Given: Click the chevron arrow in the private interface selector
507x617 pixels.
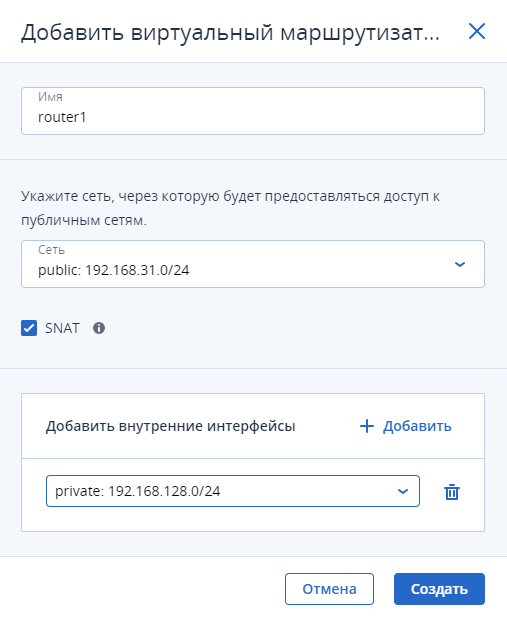Looking at the screenshot, I should [403, 491].
